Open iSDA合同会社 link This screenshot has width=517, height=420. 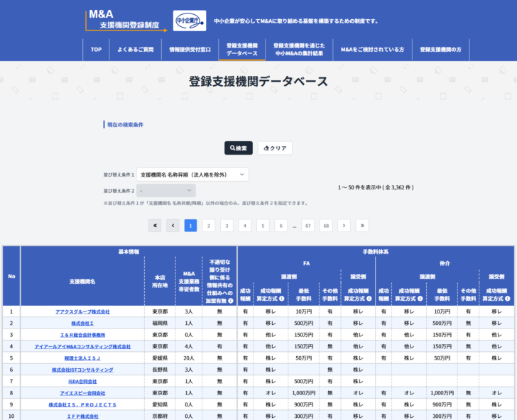(82, 382)
